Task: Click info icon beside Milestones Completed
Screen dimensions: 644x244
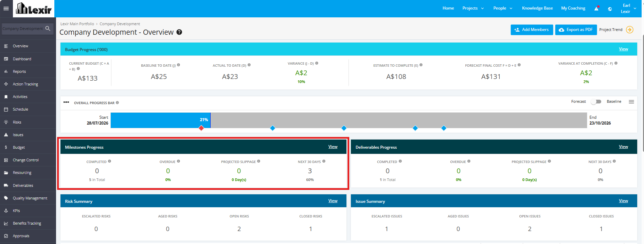Action: (109, 161)
